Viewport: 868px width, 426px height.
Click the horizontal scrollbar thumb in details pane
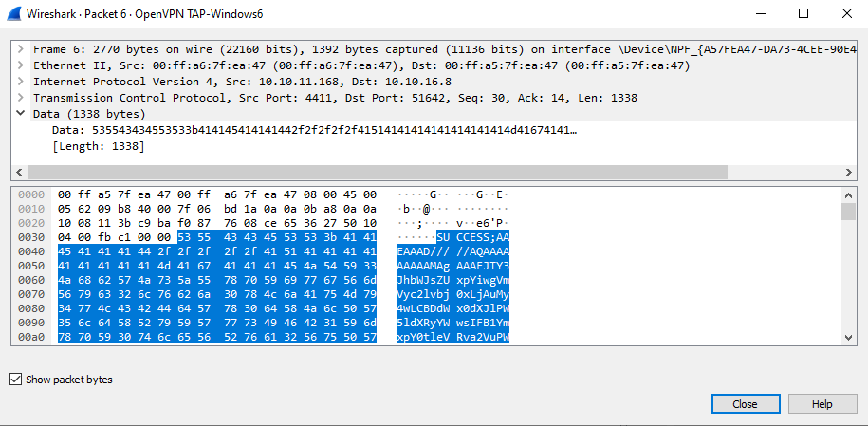point(377,172)
